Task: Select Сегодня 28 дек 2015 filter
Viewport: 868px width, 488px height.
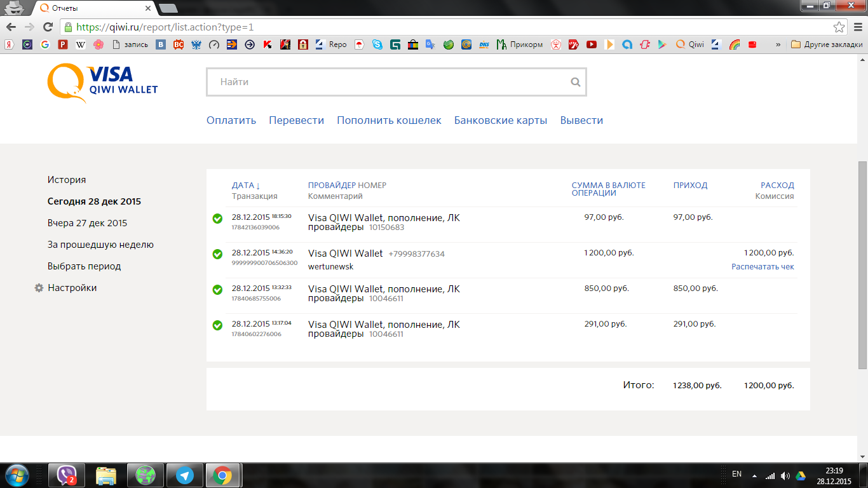Action: click(x=94, y=201)
